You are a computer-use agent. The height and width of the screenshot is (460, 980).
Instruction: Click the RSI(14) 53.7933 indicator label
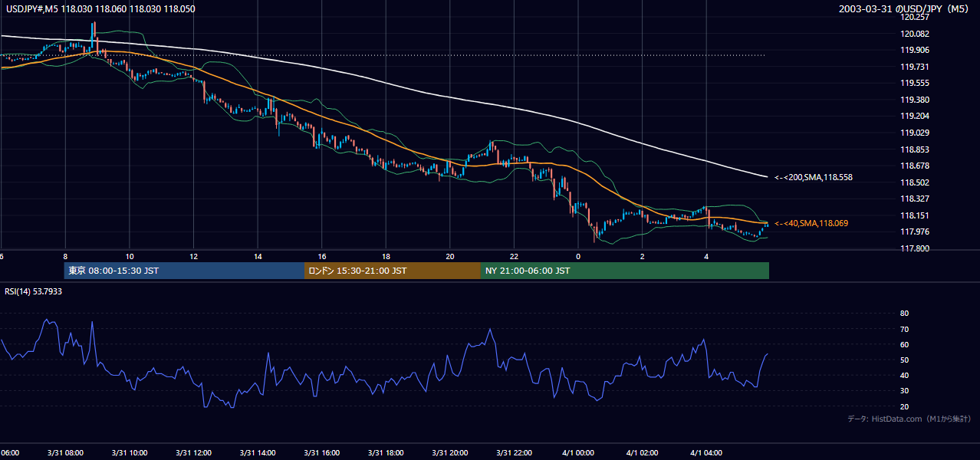34,291
